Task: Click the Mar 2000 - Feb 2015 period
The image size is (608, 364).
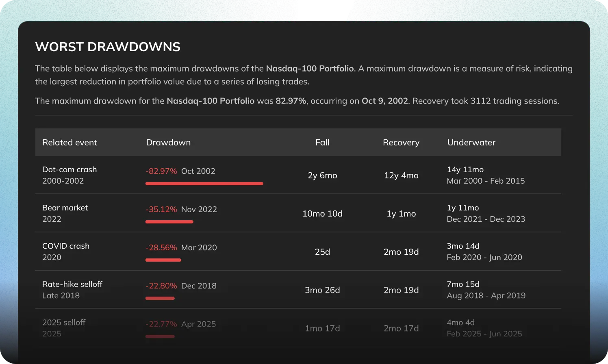Action: [x=486, y=181]
